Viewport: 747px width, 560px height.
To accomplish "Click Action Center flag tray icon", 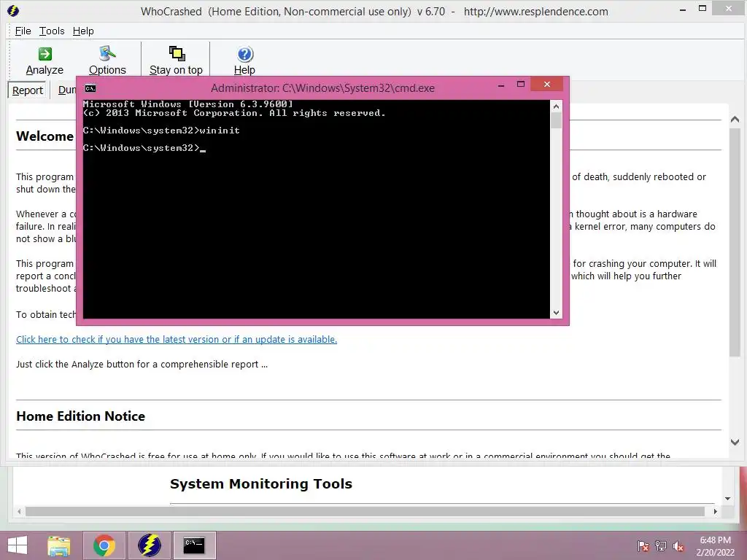I will pyautogui.click(x=643, y=546).
